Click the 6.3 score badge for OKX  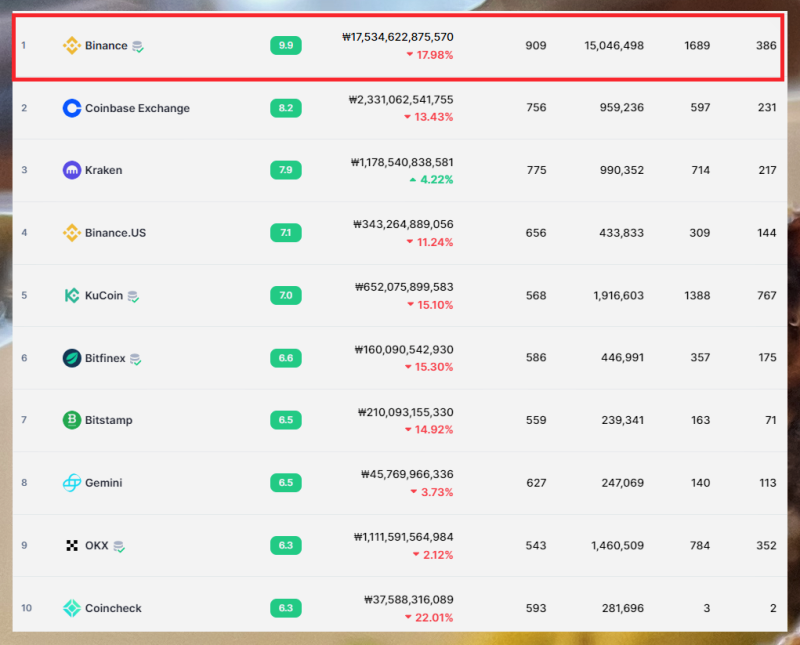click(x=286, y=545)
